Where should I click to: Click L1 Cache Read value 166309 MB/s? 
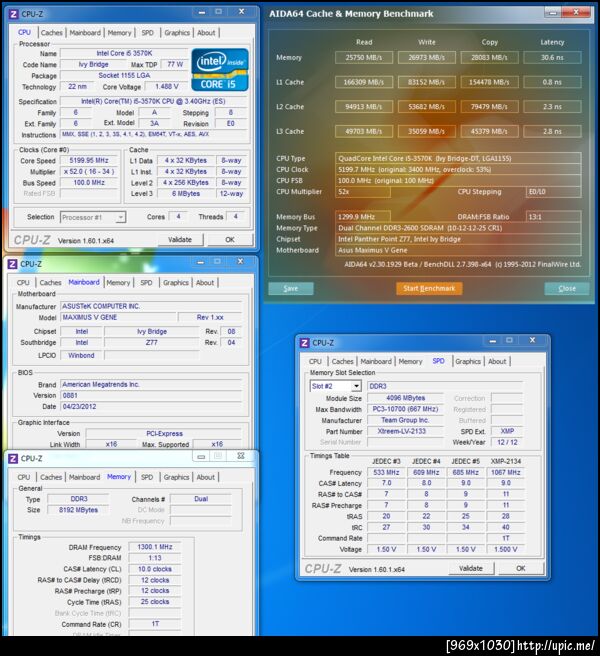pos(364,82)
